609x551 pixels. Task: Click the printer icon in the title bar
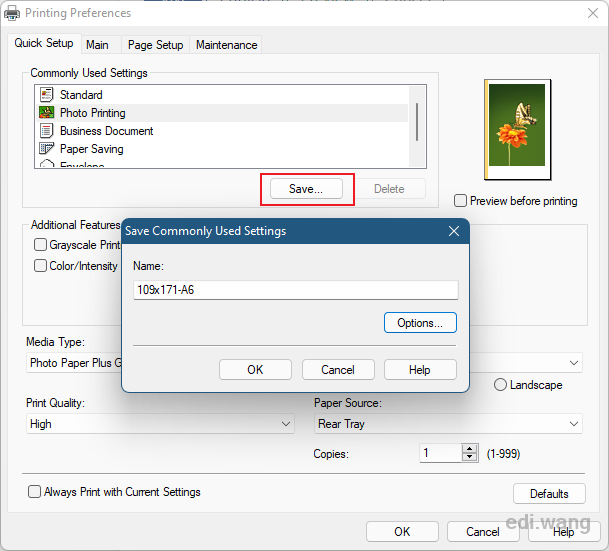click(12, 13)
